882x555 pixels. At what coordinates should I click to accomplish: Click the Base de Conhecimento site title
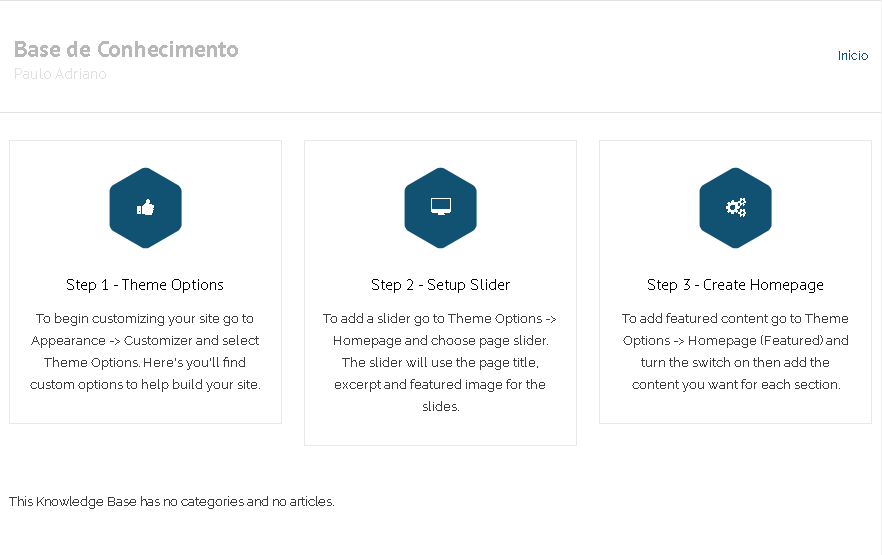[x=126, y=49]
